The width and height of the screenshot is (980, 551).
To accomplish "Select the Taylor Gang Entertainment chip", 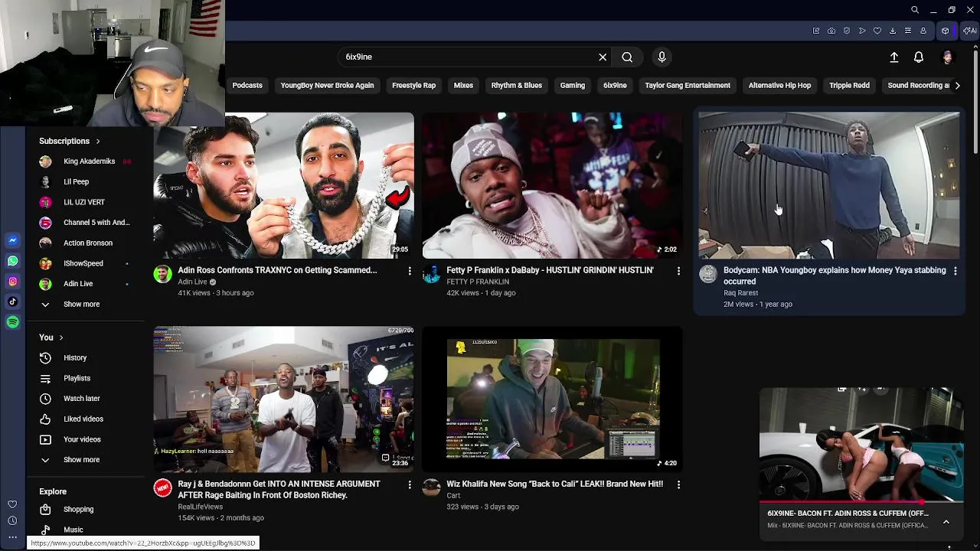I will click(688, 85).
